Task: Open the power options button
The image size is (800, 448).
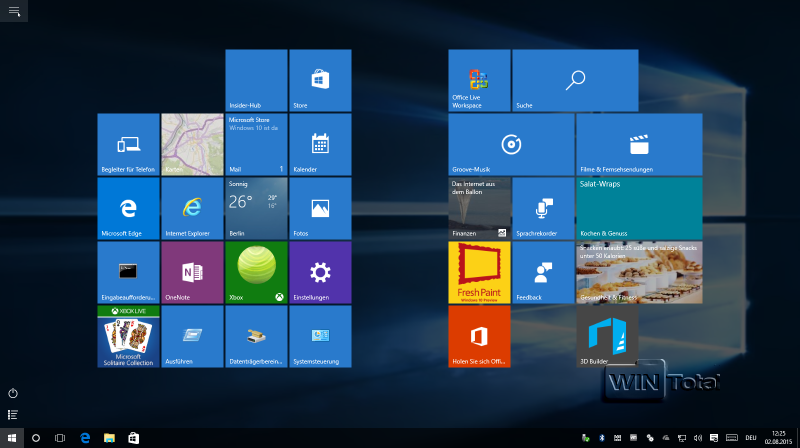Action: (13, 393)
